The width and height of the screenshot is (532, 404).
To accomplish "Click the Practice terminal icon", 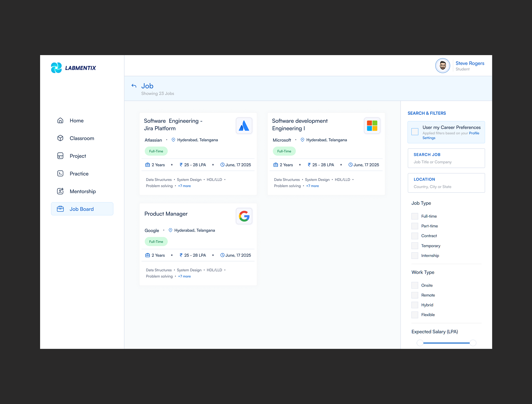I will point(60,173).
